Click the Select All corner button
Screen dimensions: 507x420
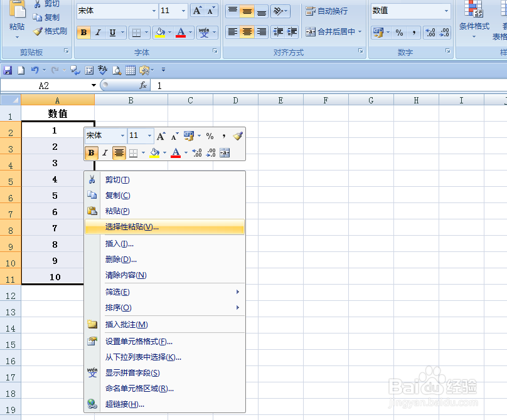click(11, 100)
